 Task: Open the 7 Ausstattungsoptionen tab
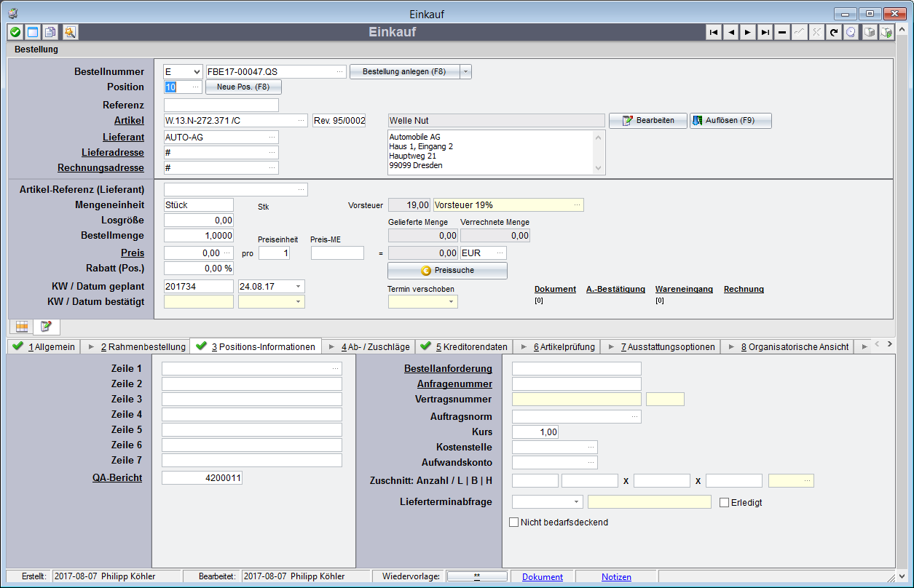click(660, 347)
